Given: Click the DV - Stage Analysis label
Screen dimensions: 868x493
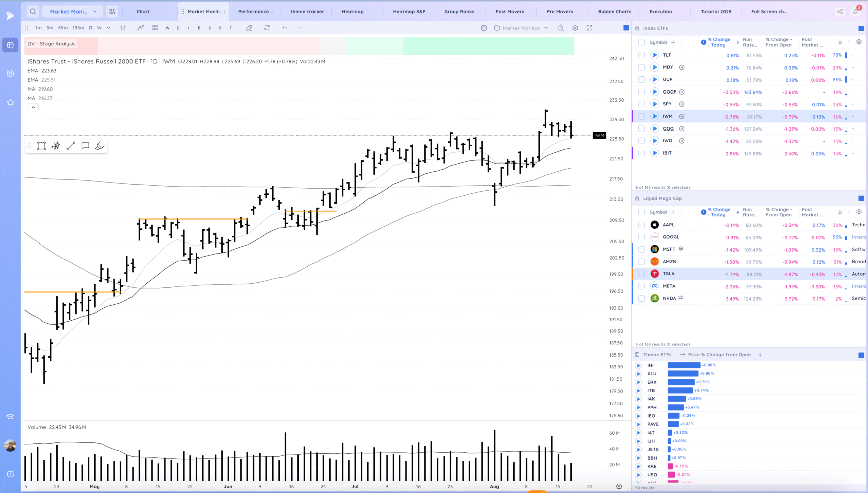Looking at the screenshot, I should pyautogui.click(x=52, y=44).
